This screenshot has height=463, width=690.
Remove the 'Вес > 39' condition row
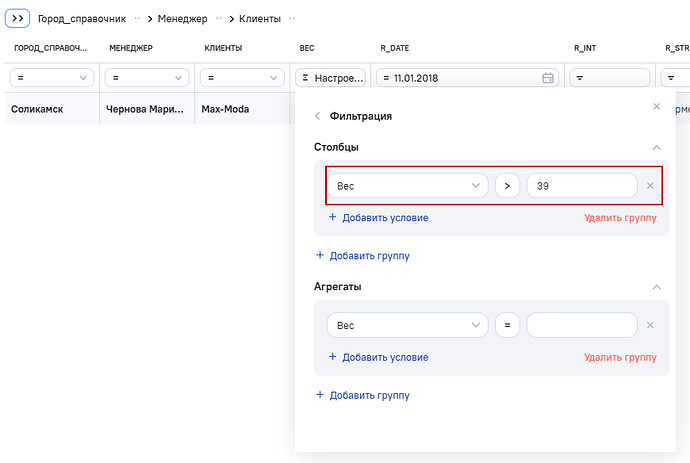click(x=650, y=186)
